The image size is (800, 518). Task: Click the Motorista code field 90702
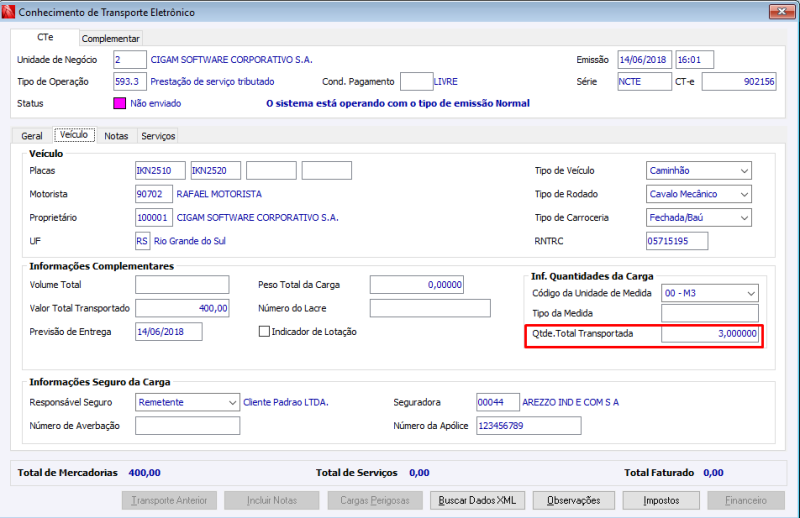(x=154, y=194)
